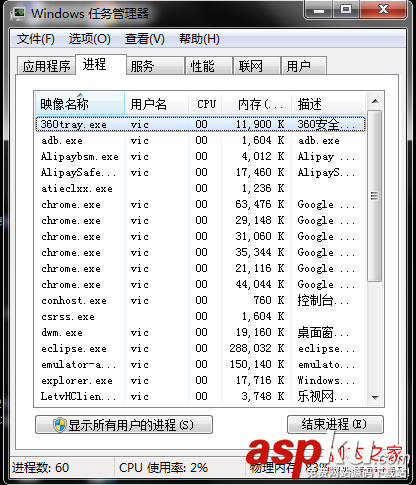416x485 pixels.
Task: Select the LetvHClien... process row
Action: [x=200, y=396]
